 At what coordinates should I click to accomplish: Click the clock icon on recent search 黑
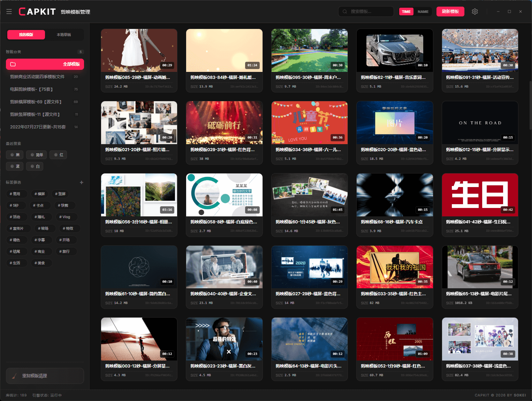[x=12, y=155]
